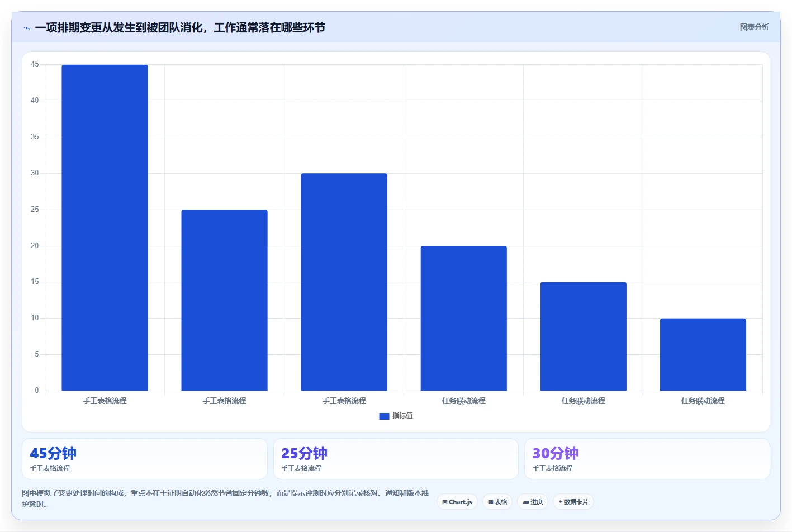Screen dimensions: 792x532
Task: Click the tallest bar valued 45
Action: (105, 227)
